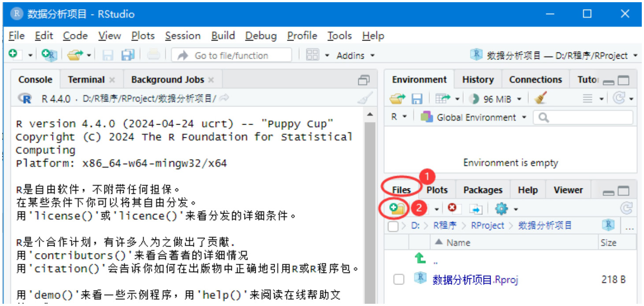
Task: Switch to the Packages tab
Action: (x=483, y=190)
